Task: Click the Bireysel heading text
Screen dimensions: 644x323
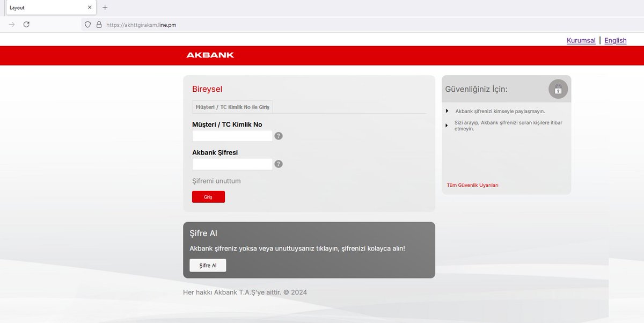Action: (207, 89)
